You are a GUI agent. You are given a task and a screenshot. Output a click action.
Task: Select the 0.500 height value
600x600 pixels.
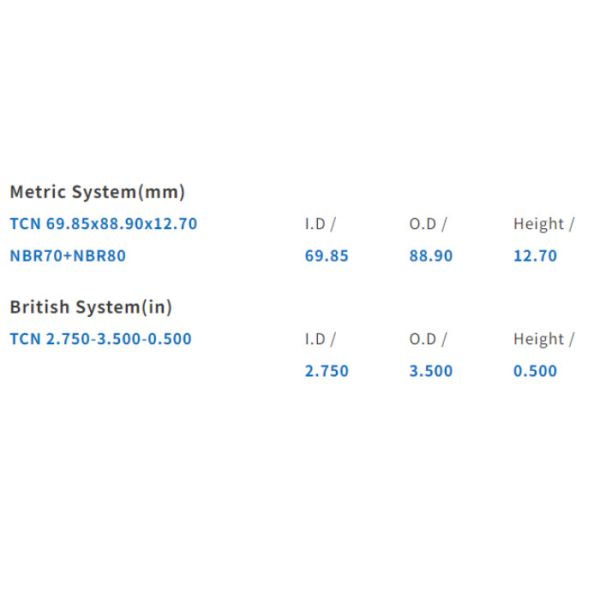click(x=535, y=371)
